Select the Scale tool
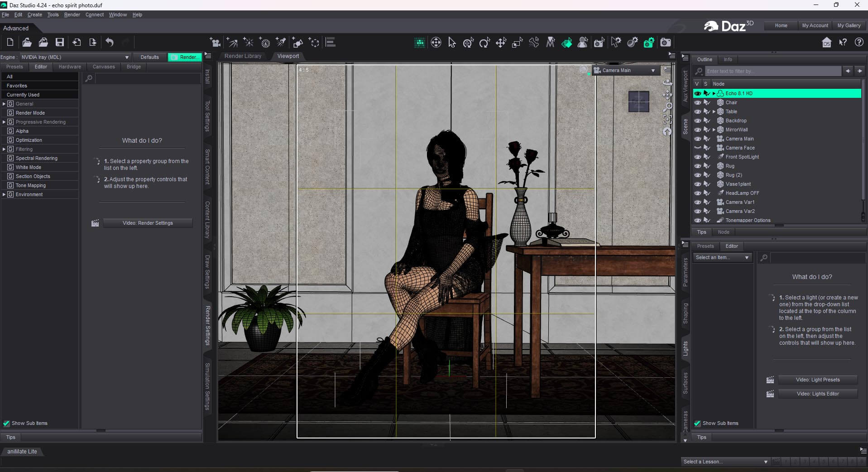Screen dimensions: 868x472 click(x=517, y=43)
